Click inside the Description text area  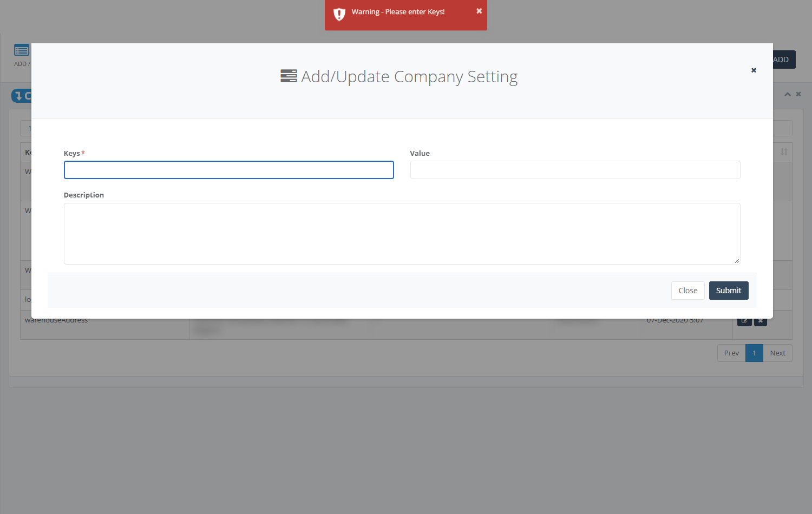pyautogui.click(x=402, y=234)
